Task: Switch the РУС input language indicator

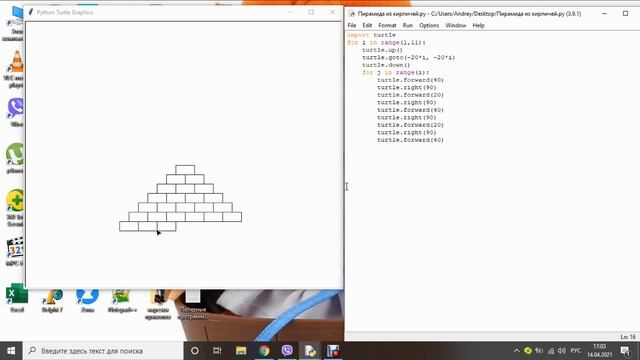Action: pos(576,351)
